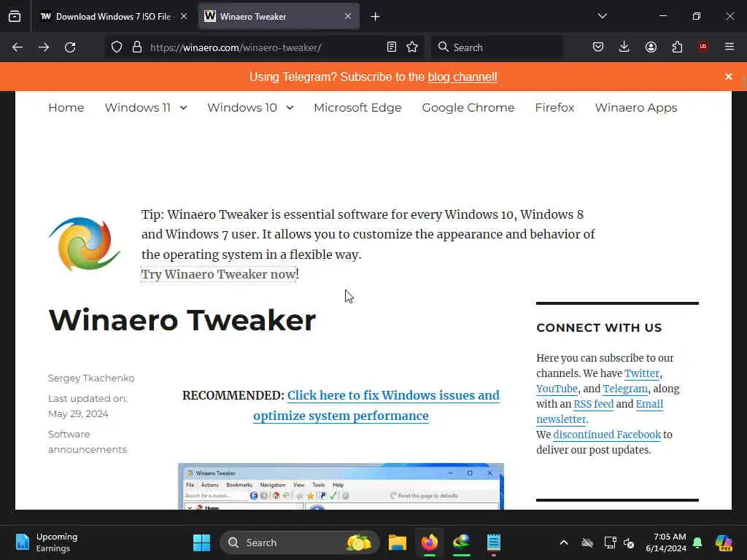Open File Explorer from the taskbar
747x560 pixels.
(398, 542)
